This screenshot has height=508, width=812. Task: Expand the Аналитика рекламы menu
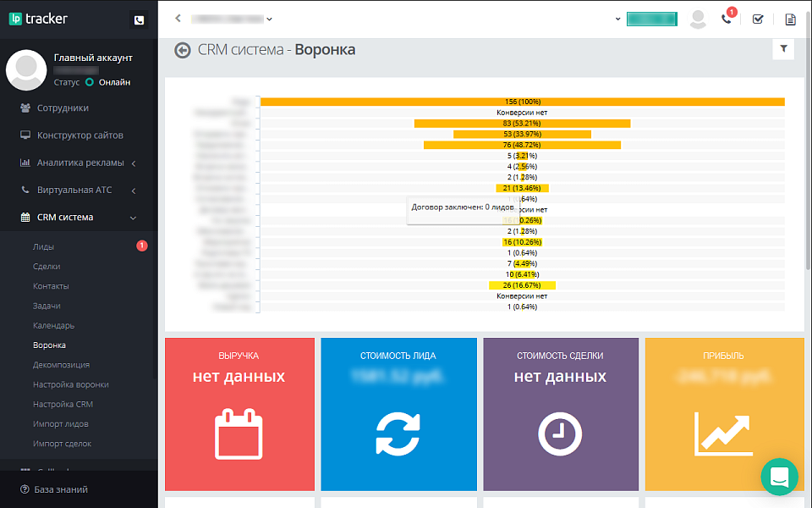[80, 163]
